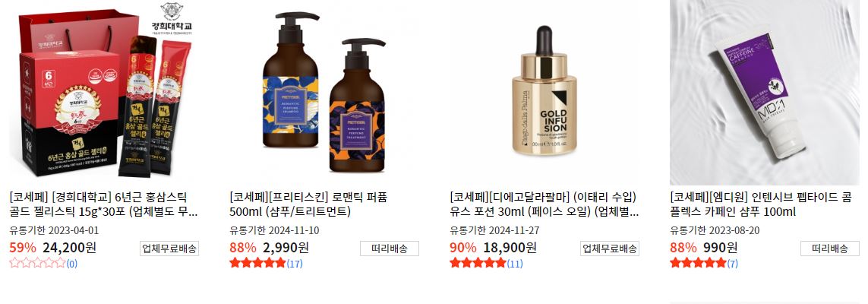Click the five-star rating with (17) reviews

click(266, 263)
